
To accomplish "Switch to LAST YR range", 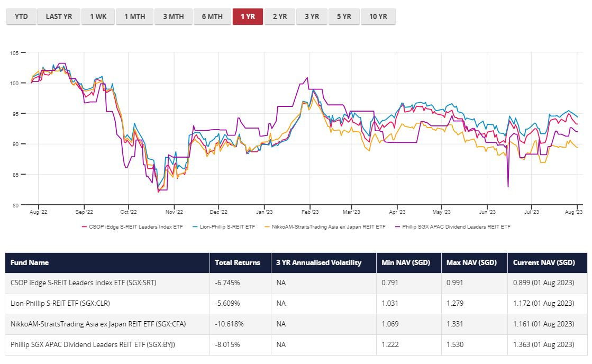I will point(59,16).
